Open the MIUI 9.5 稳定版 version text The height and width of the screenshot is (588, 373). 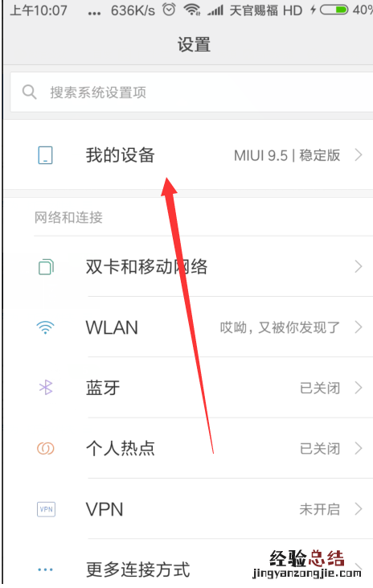tap(287, 155)
